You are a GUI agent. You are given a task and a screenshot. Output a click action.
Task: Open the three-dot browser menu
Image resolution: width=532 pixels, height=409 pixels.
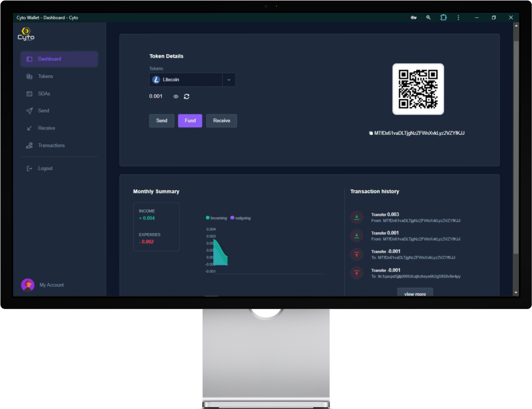pyautogui.click(x=458, y=18)
